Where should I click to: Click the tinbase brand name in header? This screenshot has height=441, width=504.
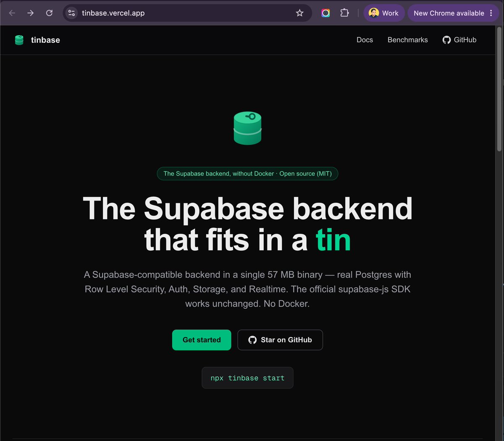pyautogui.click(x=45, y=40)
